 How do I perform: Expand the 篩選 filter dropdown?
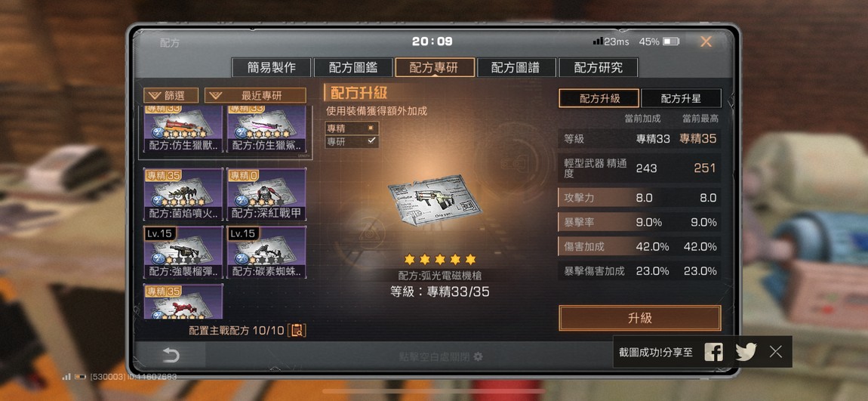(x=171, y=95)
